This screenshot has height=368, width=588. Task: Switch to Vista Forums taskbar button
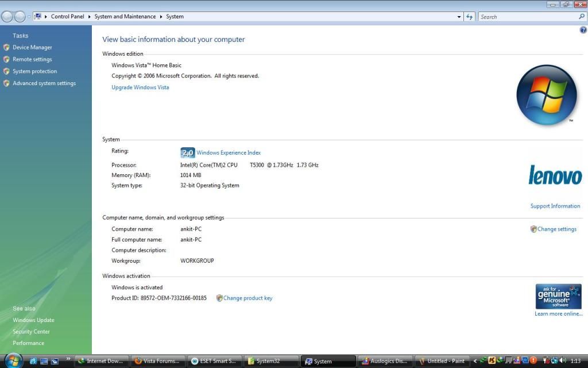158,361
